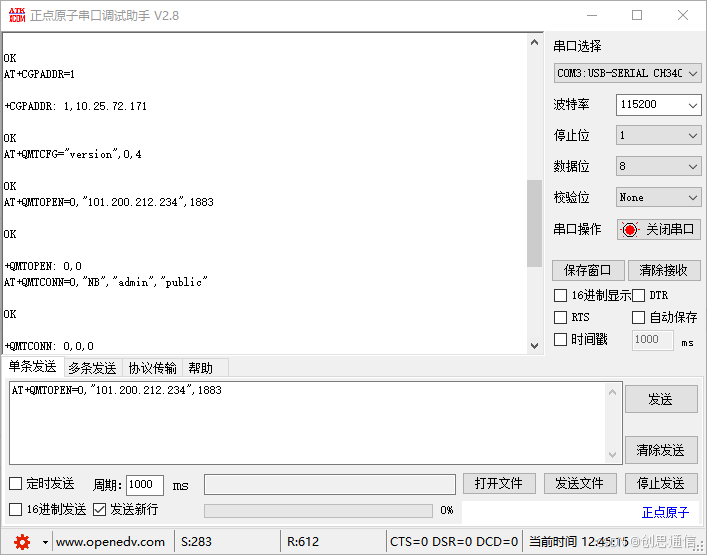Click the 停止发送 button
This screenshot has height=555, width=707.
661,484
